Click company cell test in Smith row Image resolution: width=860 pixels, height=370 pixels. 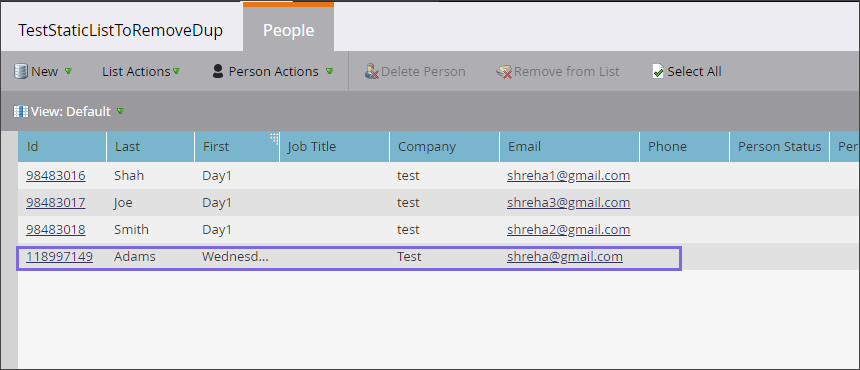tap(408, 230)
